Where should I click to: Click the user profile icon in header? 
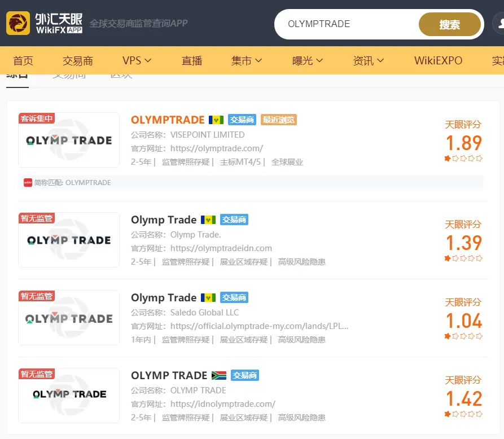click(x=499, y=24)
